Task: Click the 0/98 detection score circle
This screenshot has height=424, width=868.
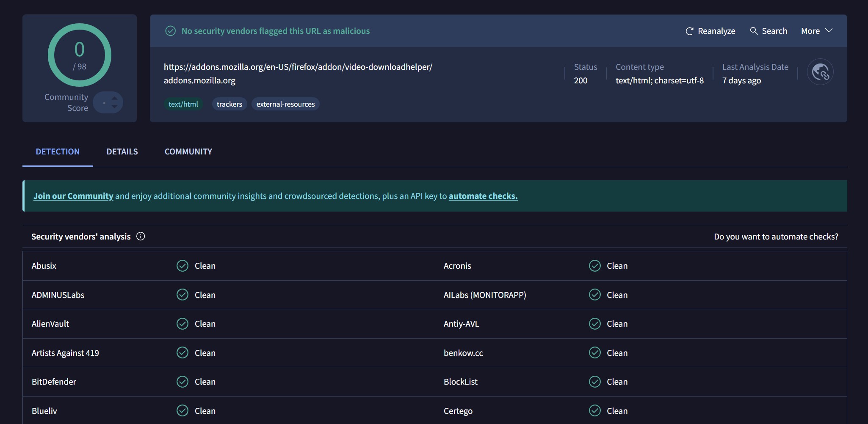Action: point(80,55)
